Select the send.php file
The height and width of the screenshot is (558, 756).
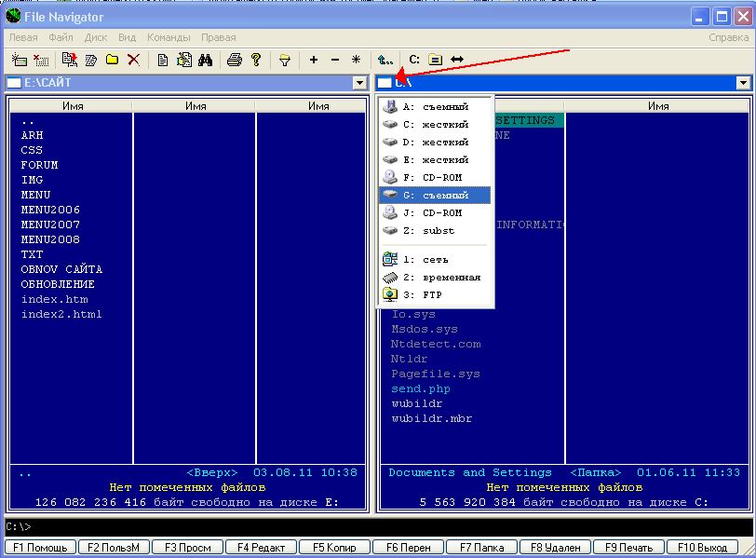[421, 388]
